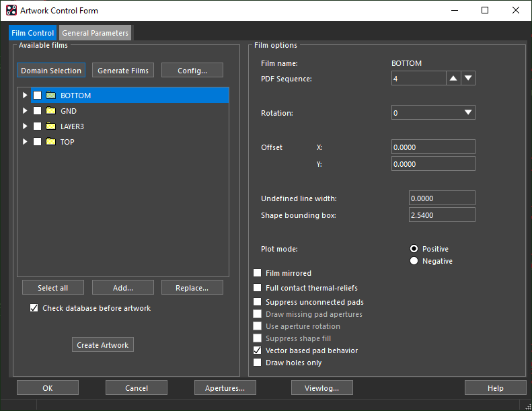
Task: Toggle Vector based pad behavior
Action: click(257, 350)
